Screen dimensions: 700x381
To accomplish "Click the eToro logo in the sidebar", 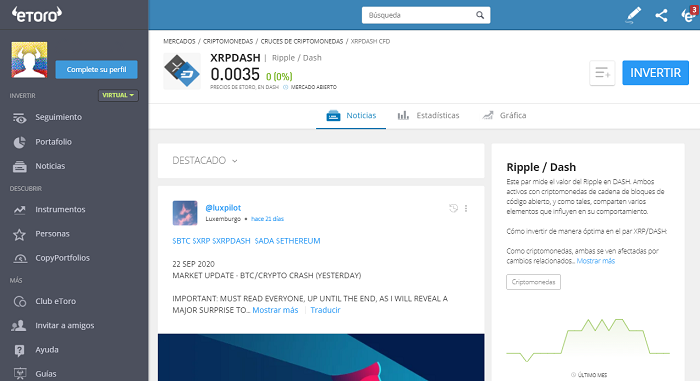I will point(37,15).
